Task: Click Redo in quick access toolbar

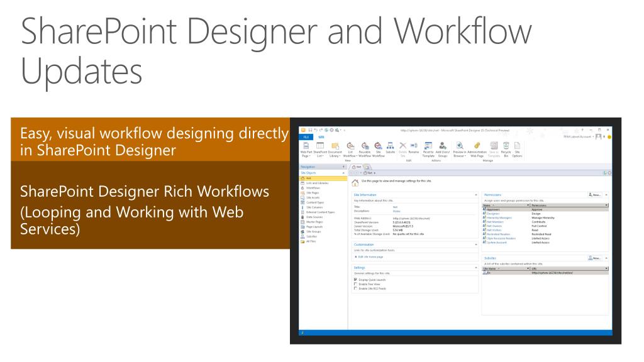Action: 321,130
